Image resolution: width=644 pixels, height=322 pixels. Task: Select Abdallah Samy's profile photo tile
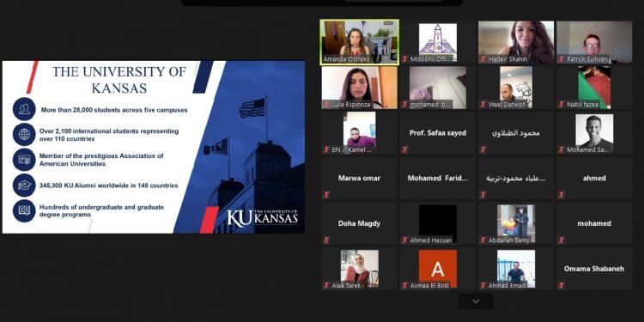pyautogui.click(x=516, y=223)
